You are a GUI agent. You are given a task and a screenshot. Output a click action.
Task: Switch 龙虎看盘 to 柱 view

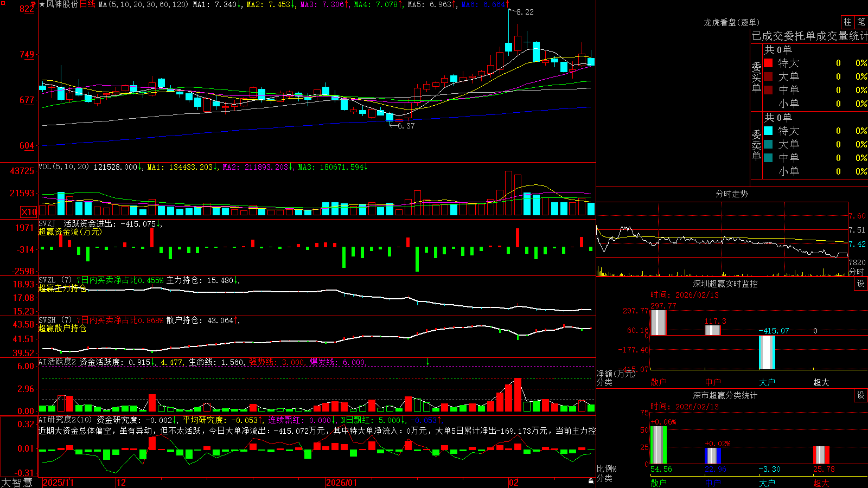pyautogui.click(x=847, y=22)
